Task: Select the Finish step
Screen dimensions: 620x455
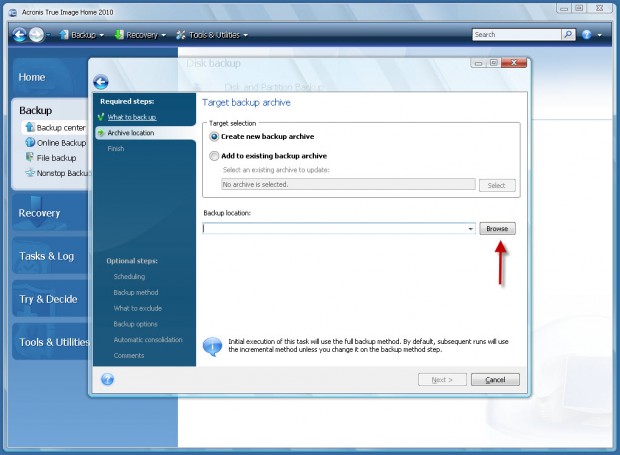Action: 115,149
